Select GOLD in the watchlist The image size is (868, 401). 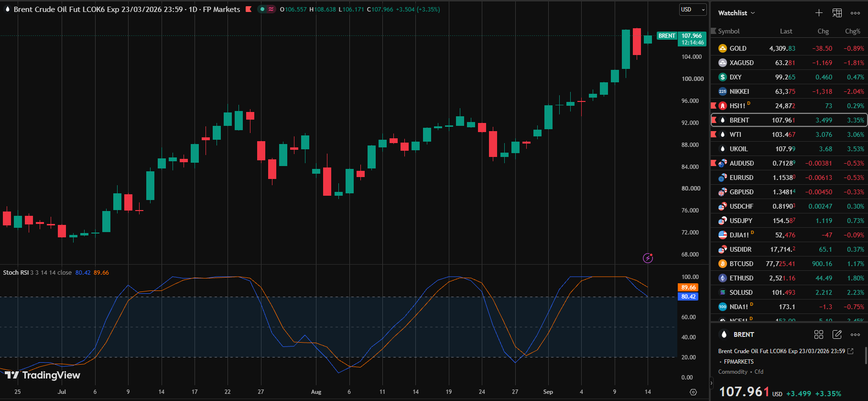click(789, 48)
